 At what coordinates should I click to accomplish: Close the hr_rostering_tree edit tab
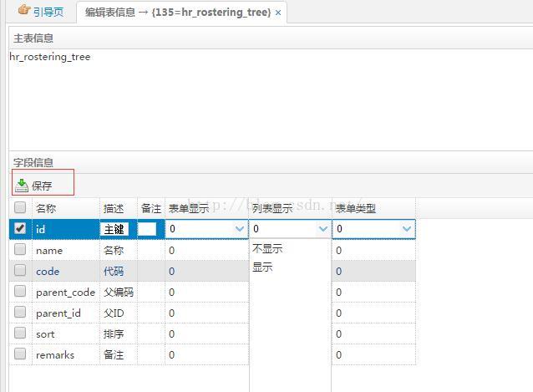pos(278,13)
